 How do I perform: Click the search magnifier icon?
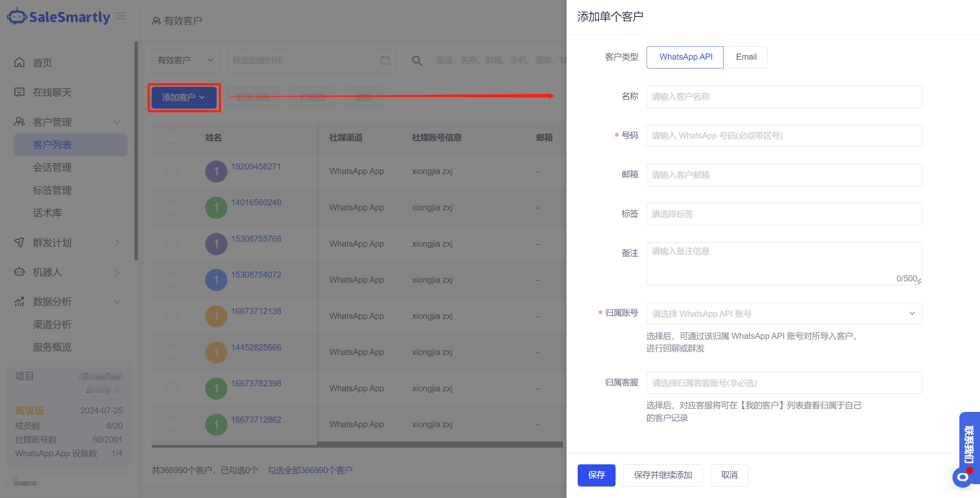point(417,60)
